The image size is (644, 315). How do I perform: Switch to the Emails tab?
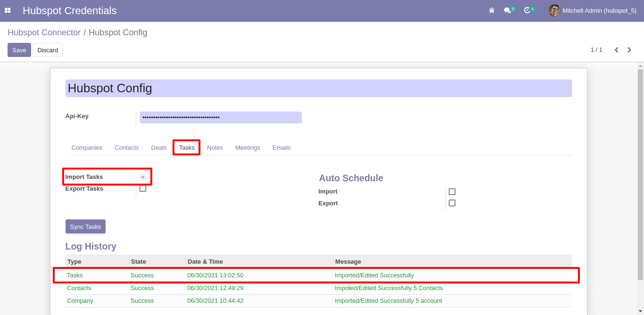click(x=281, y=148)
